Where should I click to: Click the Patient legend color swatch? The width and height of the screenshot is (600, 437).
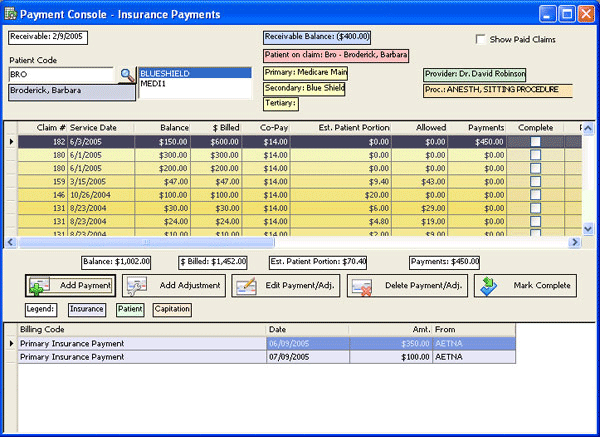(130, 310)
